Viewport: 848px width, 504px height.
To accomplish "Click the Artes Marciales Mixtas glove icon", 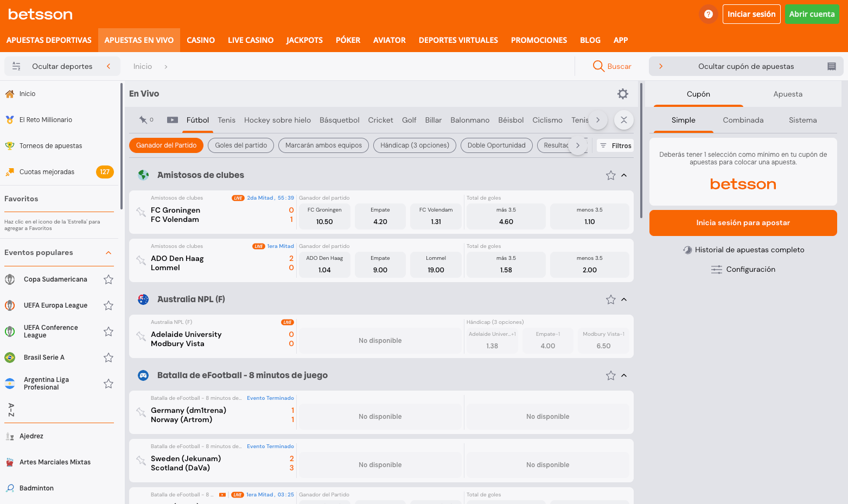I will (10, 462).
